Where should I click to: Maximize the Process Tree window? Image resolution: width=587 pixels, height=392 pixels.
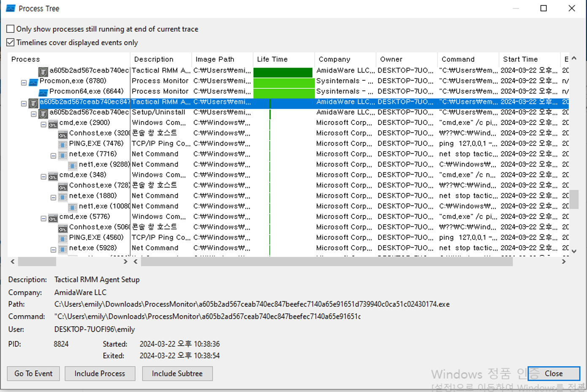tap(544, 8)
